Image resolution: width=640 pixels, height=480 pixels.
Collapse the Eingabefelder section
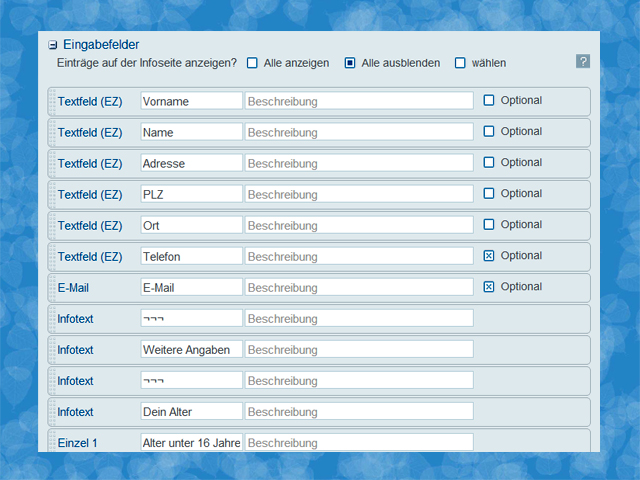click(53, 45)
